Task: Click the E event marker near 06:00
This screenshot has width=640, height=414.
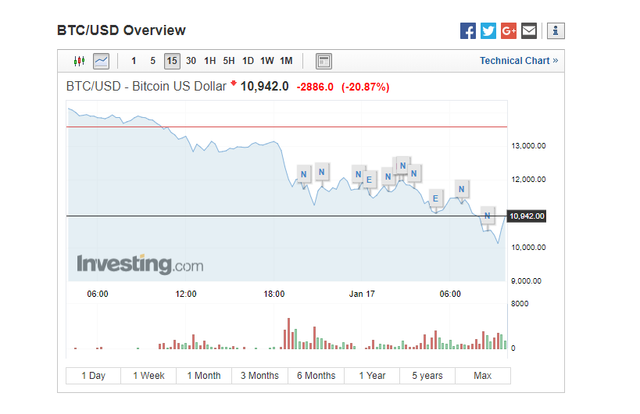Action: 435,197
